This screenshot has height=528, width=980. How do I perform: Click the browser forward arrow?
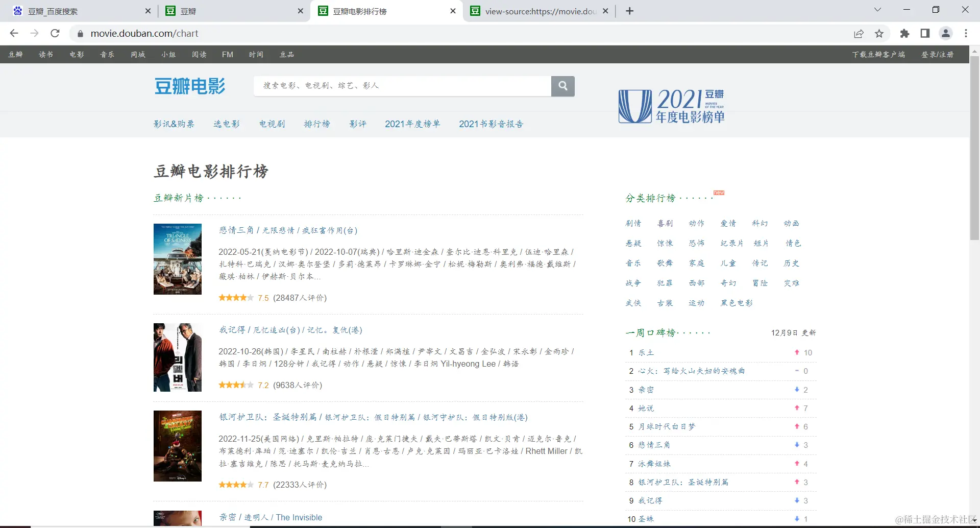[x=34, y=33]
